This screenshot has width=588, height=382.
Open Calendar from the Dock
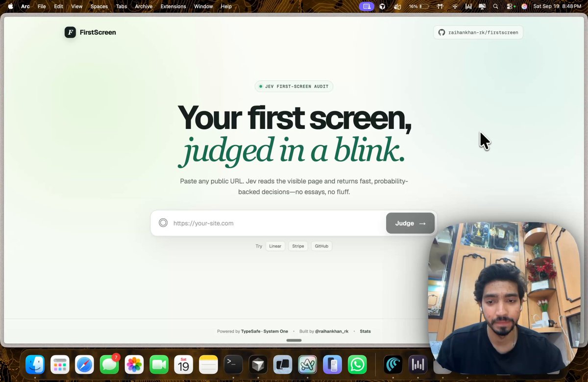[184, 364]
